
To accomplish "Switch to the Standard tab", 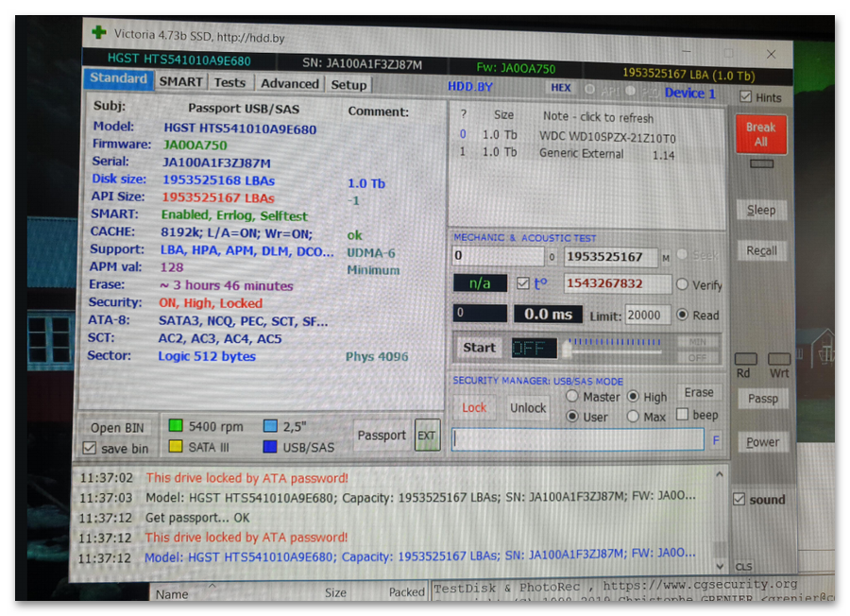I will [118, 78].
